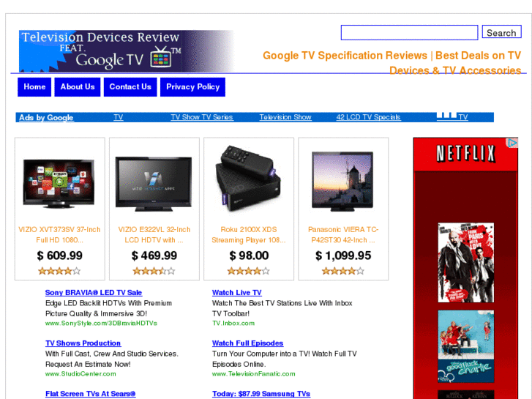532x399 pixels.
Task: Click the first TV link in ad bar
Action: coord(118,117)
